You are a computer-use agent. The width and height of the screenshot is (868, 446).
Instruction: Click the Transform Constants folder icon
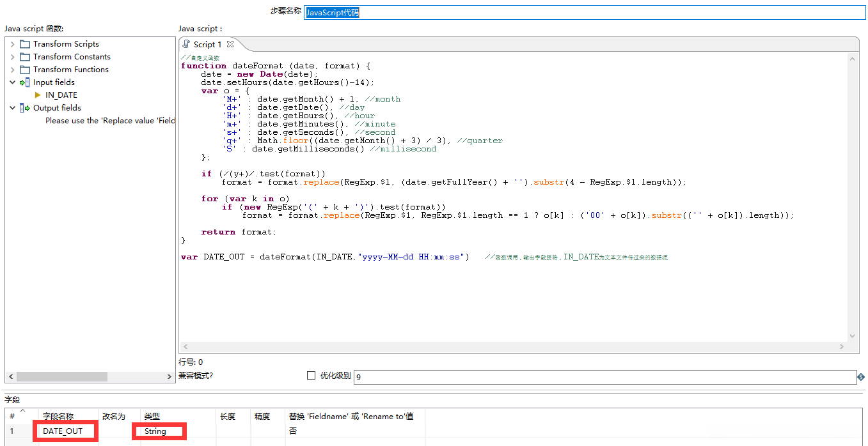pos(25,57)
